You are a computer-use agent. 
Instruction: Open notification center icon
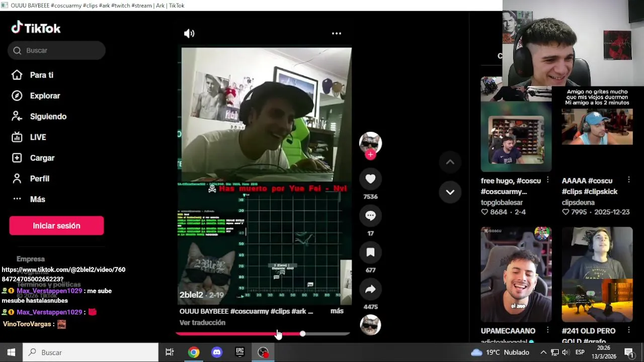tap(629, 352)
